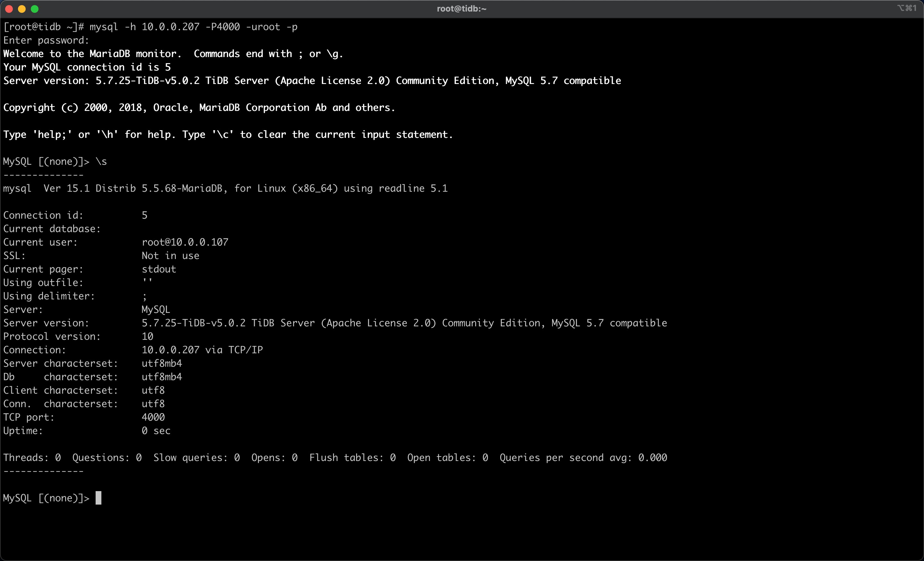924x561 pixels.
Task: Click 'Threads: 0' in stats line
Action: point(32,458)
